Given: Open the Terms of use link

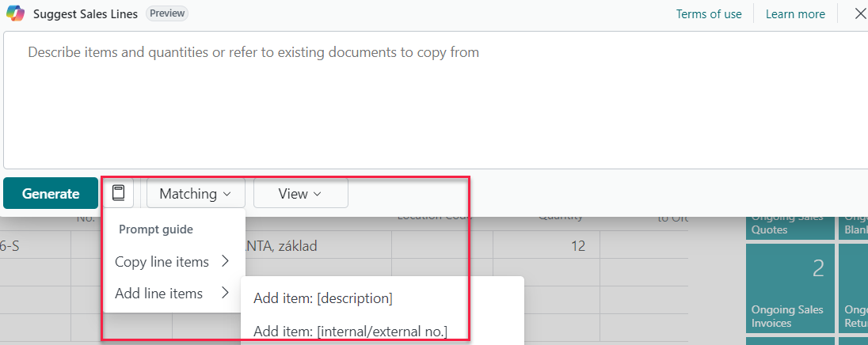Looking at the screenshot, I should [709, 14].
